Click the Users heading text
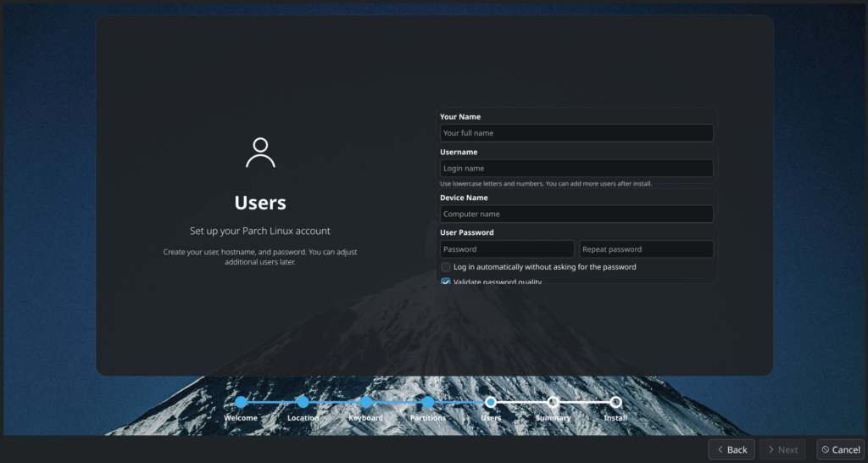The height and width of the screenshot is (463, 868). pos(260,203)
